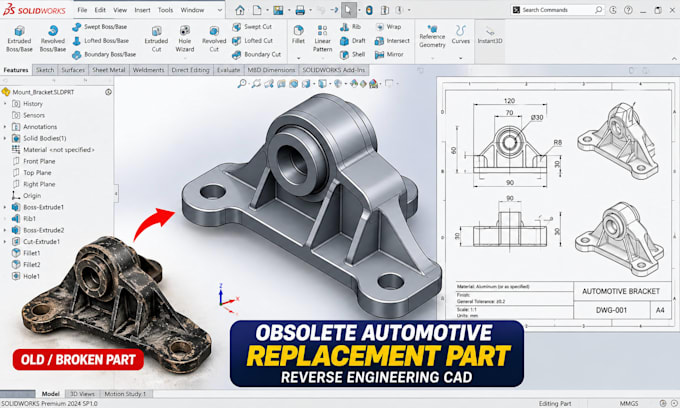Select the Mirror feature tool
The width and height of the screenshot is (680, 408).
[x=389, y=55]
